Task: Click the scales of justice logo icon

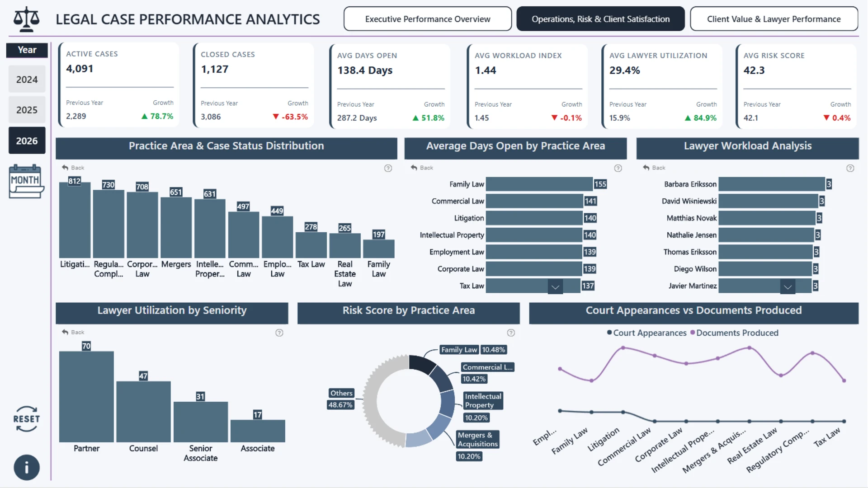Action: click(26, 19)
